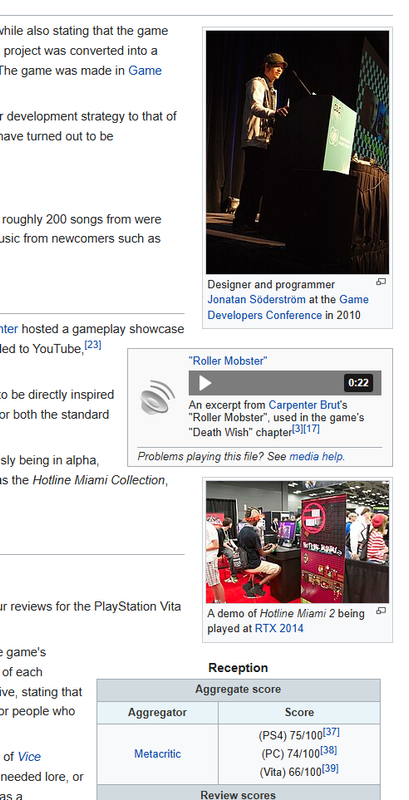Play the Roller Mobster audio excerpt
This screenshot has height=800, width=409.
coord(205,383)
